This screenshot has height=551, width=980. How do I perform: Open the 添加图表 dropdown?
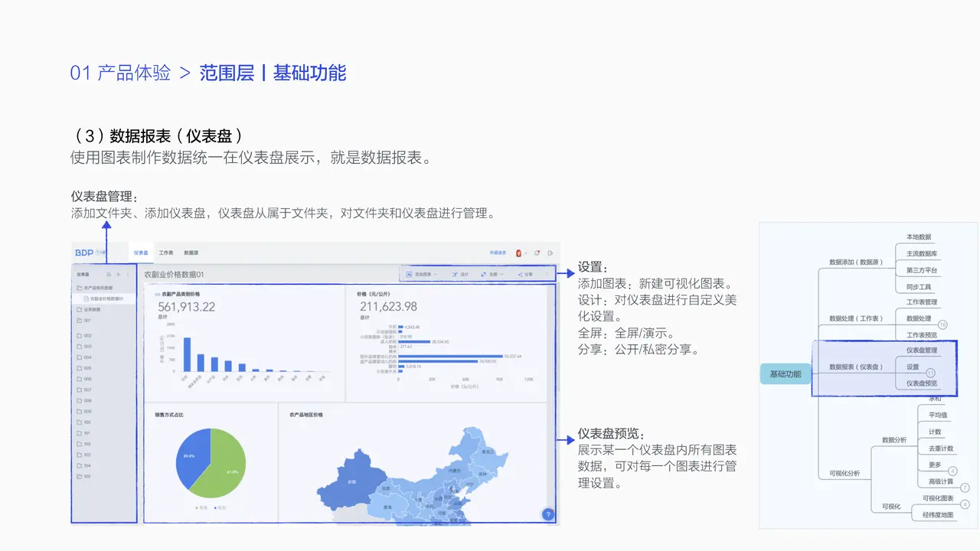[422, 274]
